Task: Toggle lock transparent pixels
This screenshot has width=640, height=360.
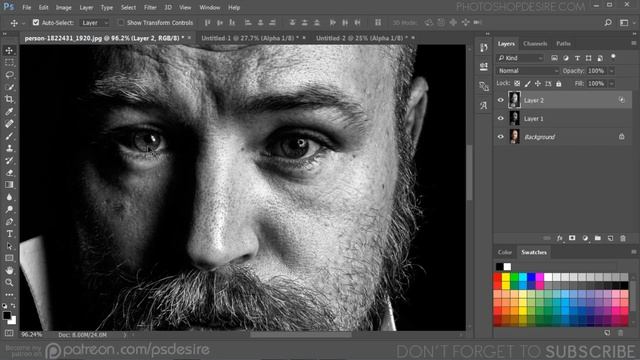Action: (x=517, y=84)
